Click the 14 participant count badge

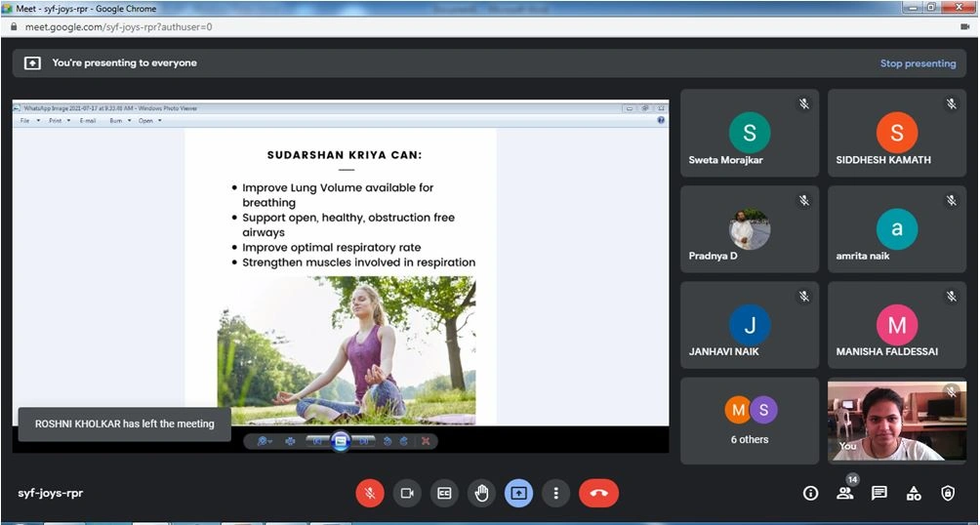(x=852, y=479)
